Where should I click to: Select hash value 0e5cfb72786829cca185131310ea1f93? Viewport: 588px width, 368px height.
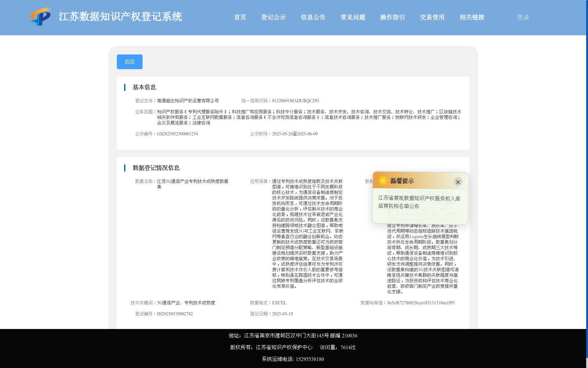pyautogui.click(x=421, y=303)
